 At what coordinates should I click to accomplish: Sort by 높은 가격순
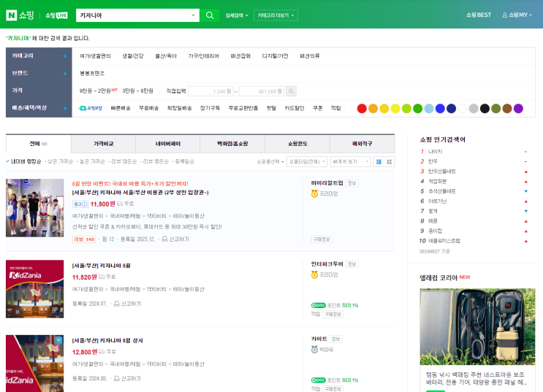[92, 161]
